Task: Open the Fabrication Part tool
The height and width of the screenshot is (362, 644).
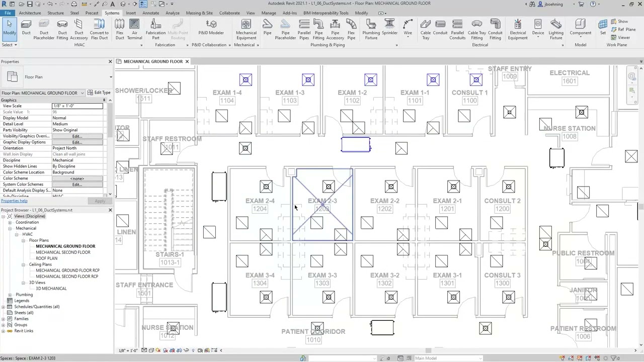Action: coord(155,29)
